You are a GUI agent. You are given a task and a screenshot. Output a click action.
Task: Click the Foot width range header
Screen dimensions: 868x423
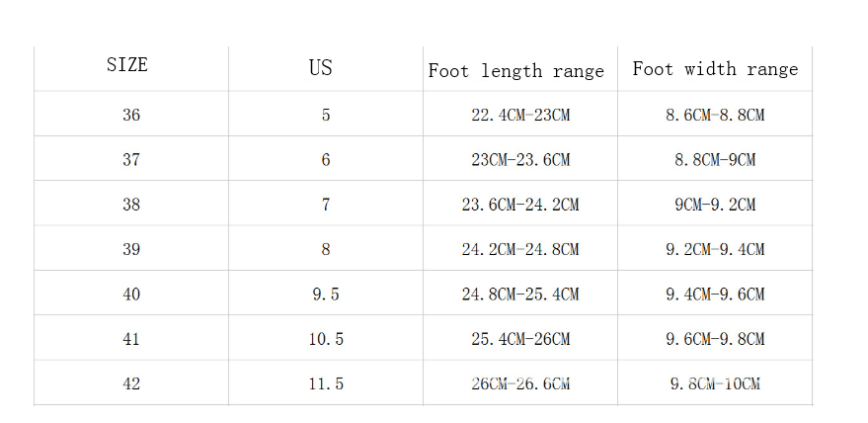tap(715, 69)
